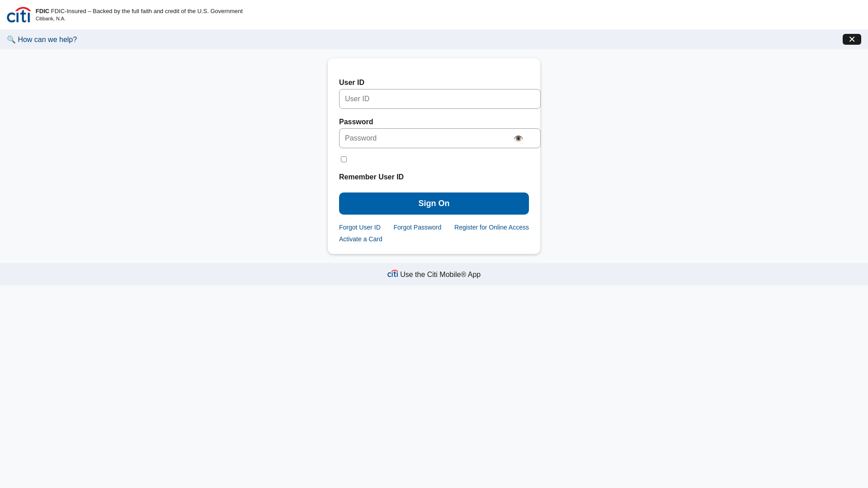Viewport: 868px width, 488px height.
Task: Close the help search bar
Action: [852, 39]
